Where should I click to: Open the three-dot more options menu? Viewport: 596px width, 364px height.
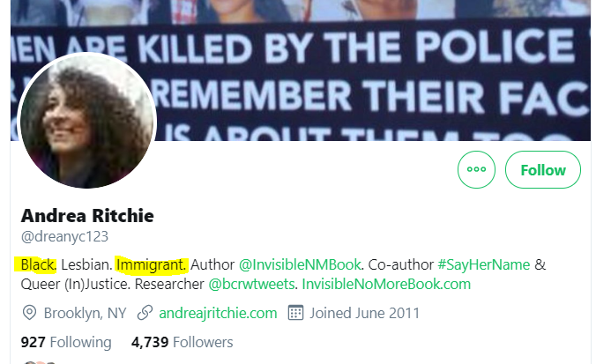point(476,169)
